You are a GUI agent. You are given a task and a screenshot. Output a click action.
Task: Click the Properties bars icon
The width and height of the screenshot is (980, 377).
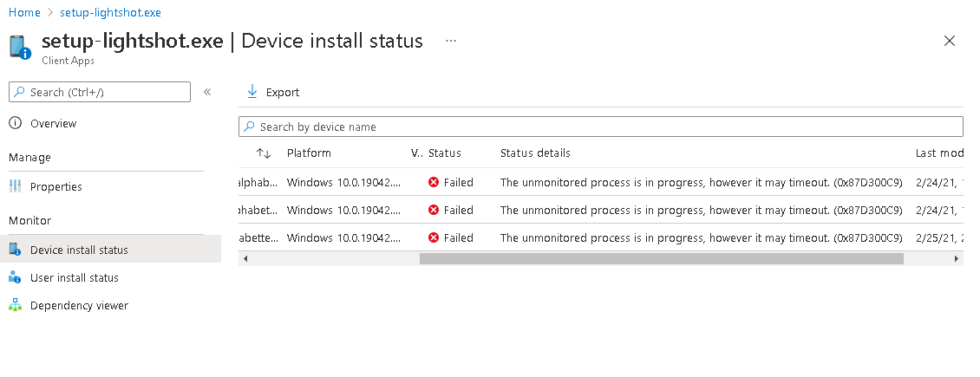point(15,186)
